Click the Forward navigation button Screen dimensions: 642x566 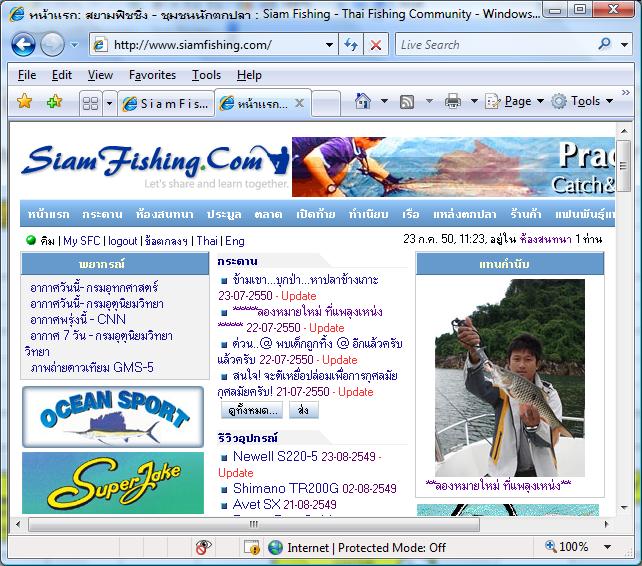pyautogui.click(x=52, y=44)
